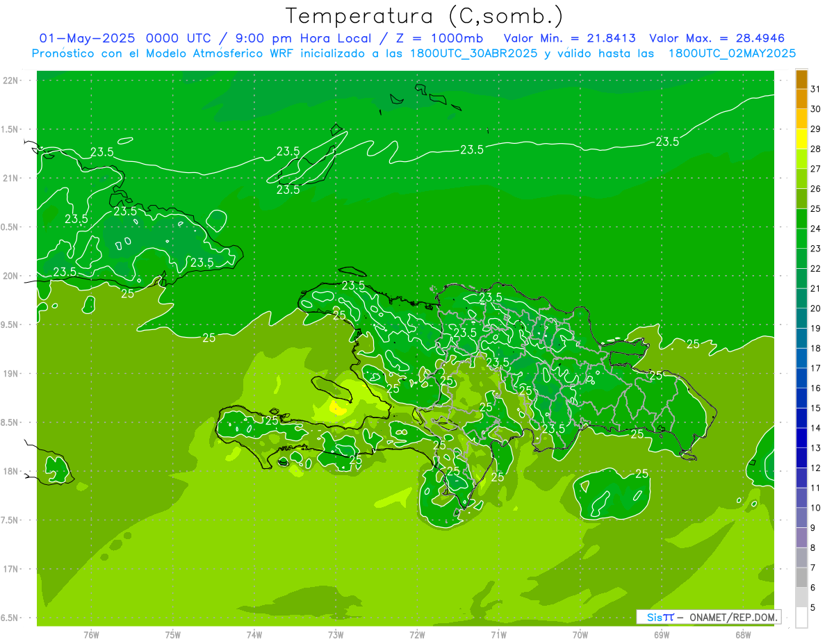This screenshot has height=644, width=834.
Task: Click the 'Temperatura (C,somb.)' title
Action: (x=425, y=16)
